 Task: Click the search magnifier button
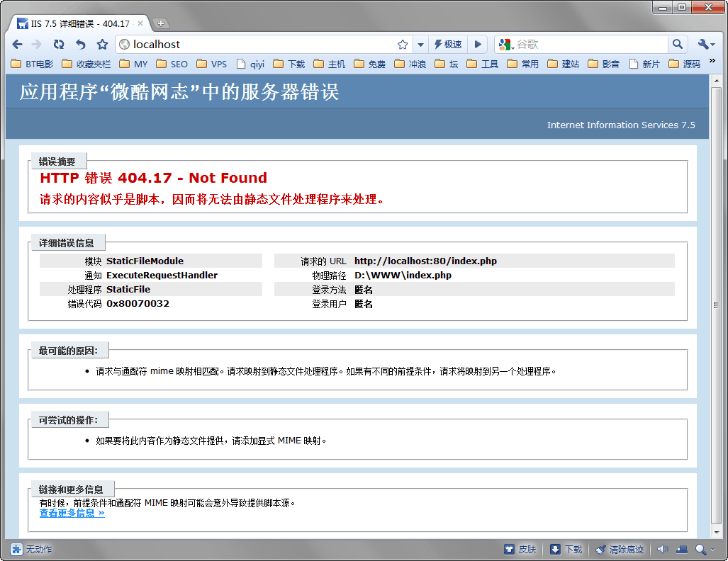click(678, 45)
